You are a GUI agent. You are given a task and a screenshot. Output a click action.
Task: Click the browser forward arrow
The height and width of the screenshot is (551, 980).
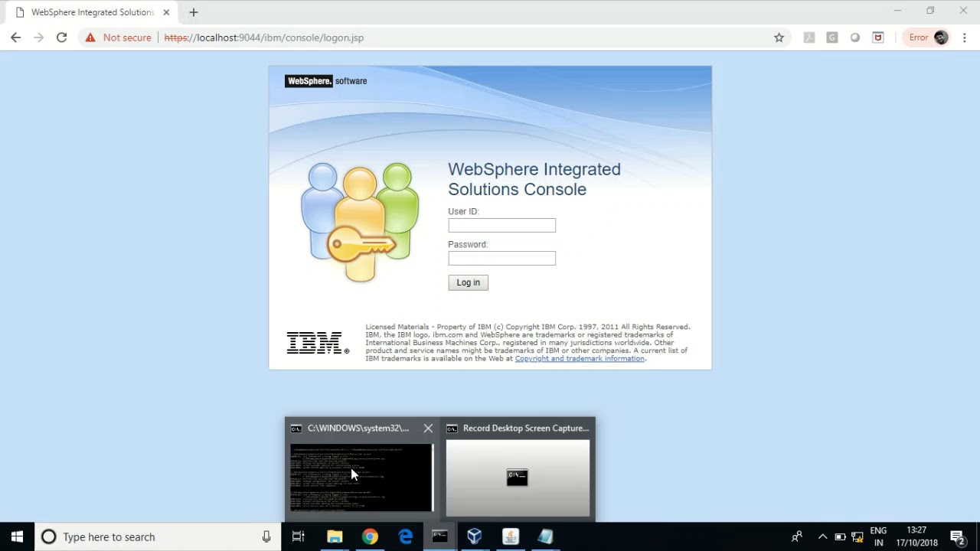pos(38,37)
